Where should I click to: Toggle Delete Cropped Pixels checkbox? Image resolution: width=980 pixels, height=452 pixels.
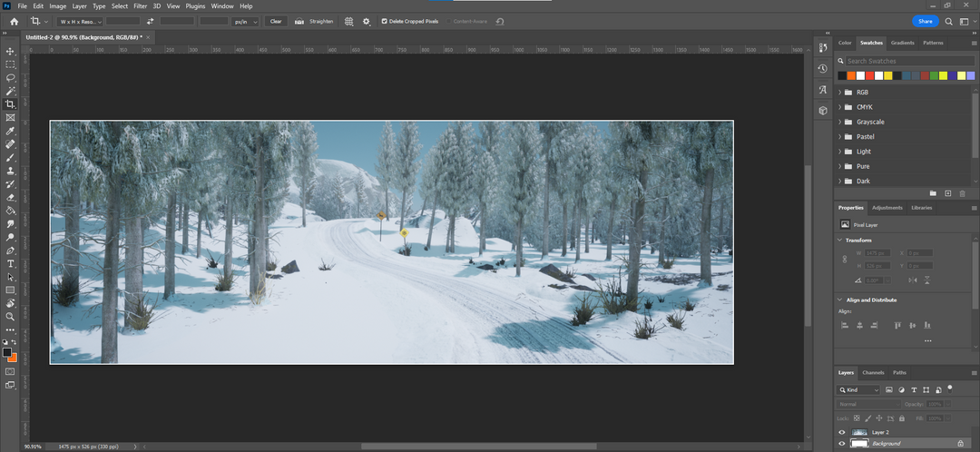click(384, 21)
